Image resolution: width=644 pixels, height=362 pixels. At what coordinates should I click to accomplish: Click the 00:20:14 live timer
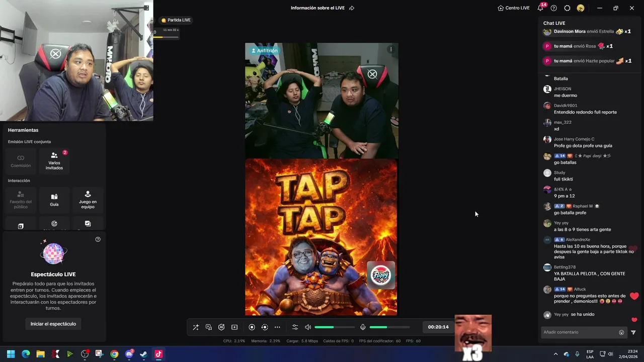pyautogui.click(x=438, y=327)
